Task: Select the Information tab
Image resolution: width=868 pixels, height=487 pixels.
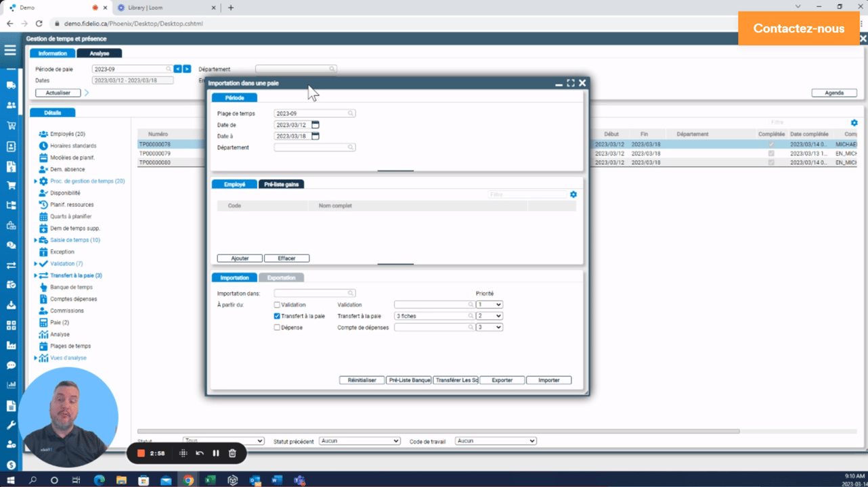Action: coord(52,53)
